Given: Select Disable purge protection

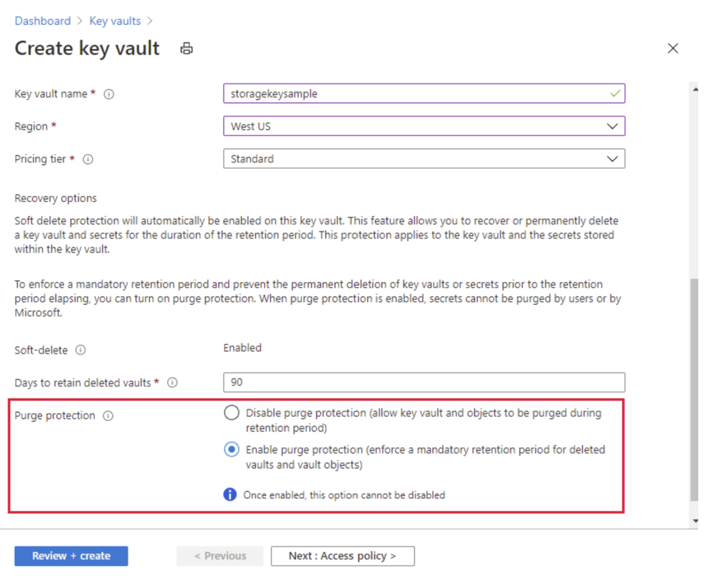Looking at the screenshot, I should pos(231,413).
